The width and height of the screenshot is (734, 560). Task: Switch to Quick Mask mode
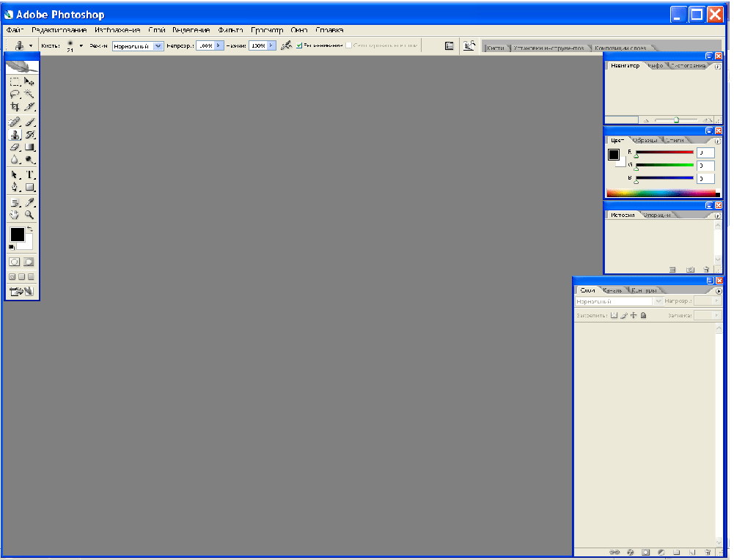(x=29, y=262)
